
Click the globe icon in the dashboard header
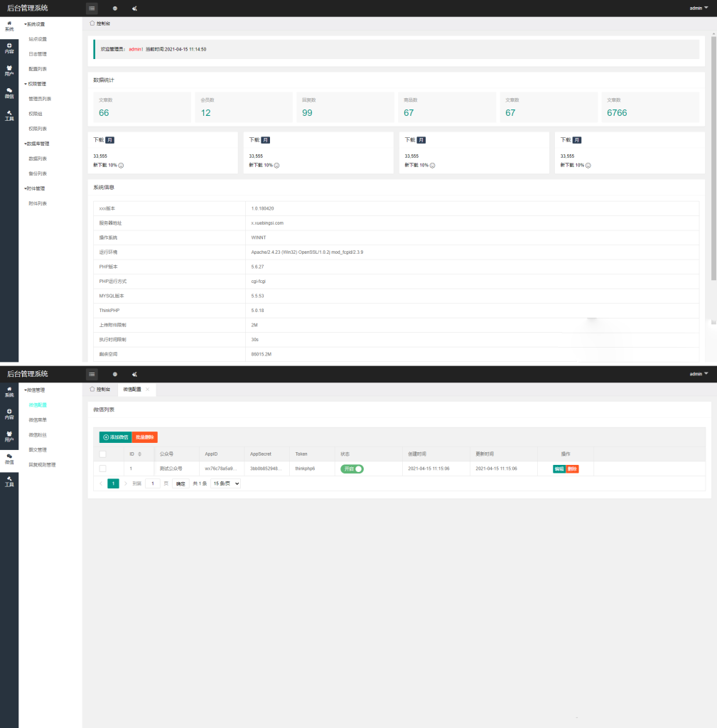pos(115,9)
